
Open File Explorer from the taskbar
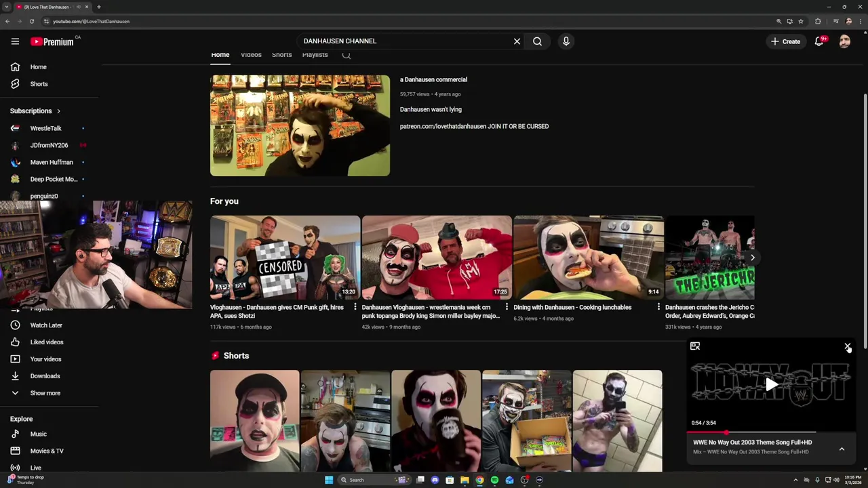(465, 480)
